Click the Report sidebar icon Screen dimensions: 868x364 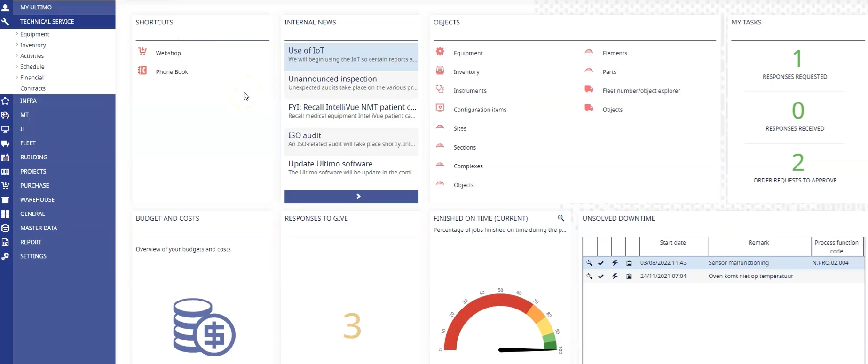pyautogui.click(x=5, y=242)
